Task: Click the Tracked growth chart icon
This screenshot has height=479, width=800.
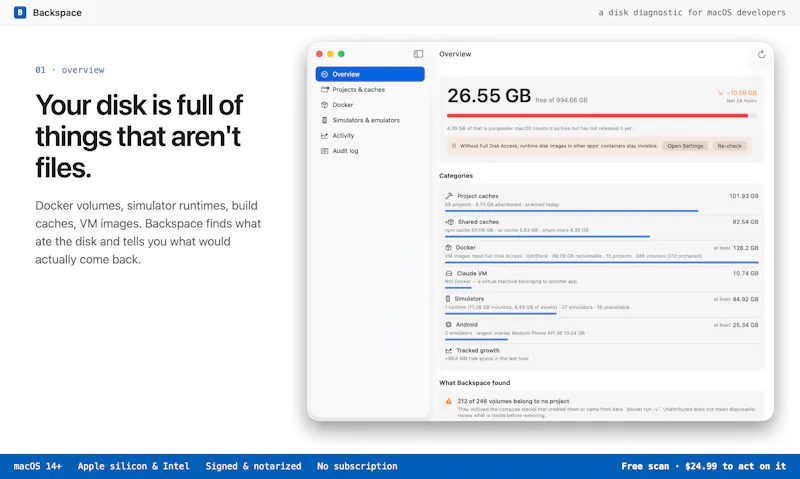Action: (449, 350)
